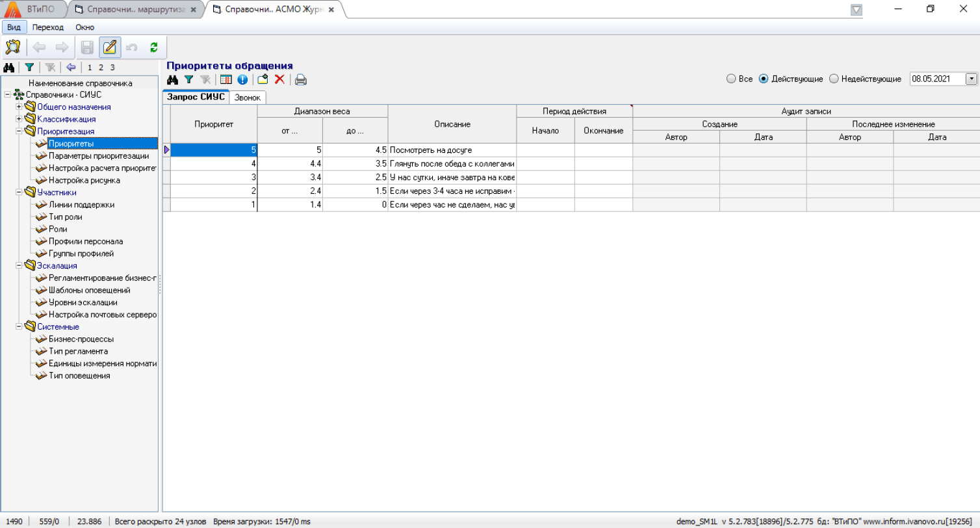The image size is (980, 528).
Task: Search in Приоритеты обращения with the binoculars
Action: (x=172, y=80)
